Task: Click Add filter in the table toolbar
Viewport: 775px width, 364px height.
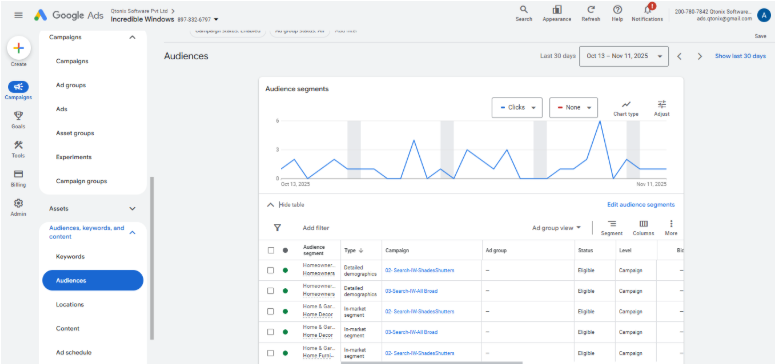Action: pyautogui.click(x=316, y=228)
